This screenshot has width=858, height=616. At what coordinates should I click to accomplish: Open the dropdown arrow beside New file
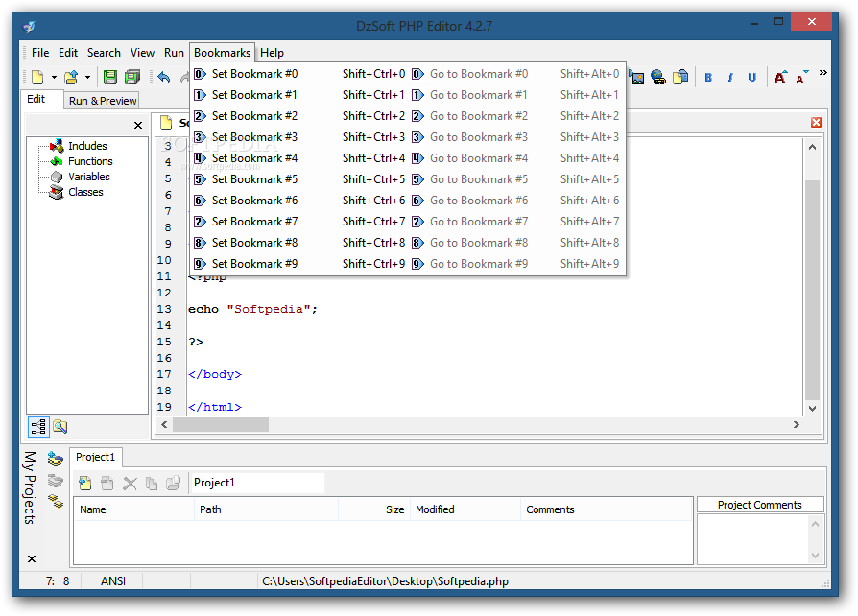tap(54, 77)
